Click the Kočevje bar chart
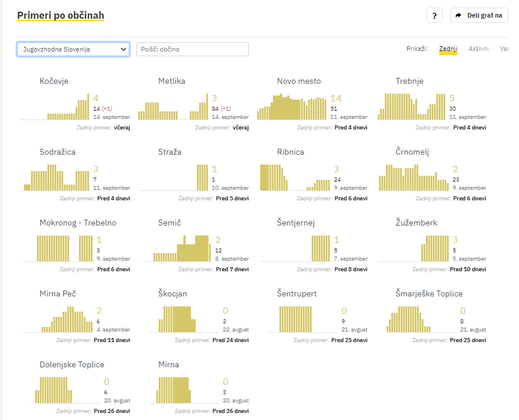The width and height of the screenshot is (519, 420). pyautogui.click(x=54, y=107)
